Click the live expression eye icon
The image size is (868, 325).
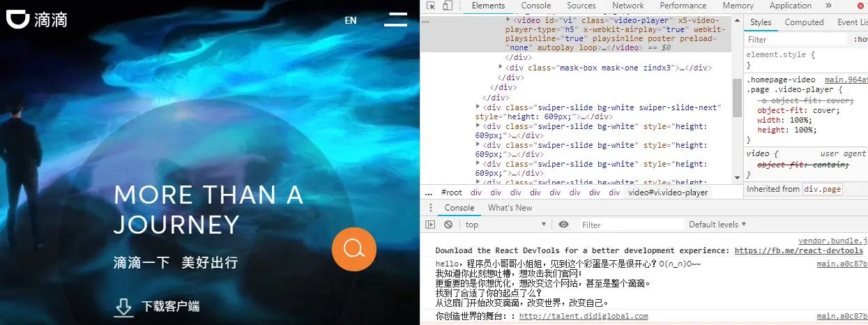(563, 225)
